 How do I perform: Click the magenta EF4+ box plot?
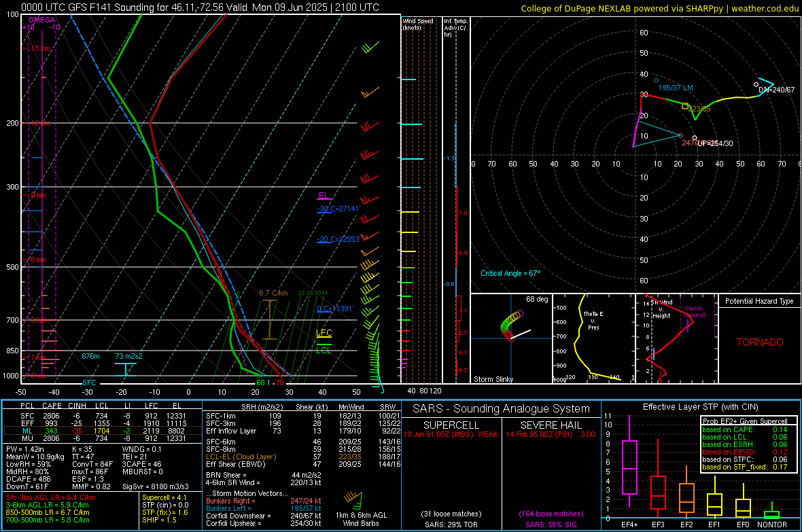coord(629,467)
